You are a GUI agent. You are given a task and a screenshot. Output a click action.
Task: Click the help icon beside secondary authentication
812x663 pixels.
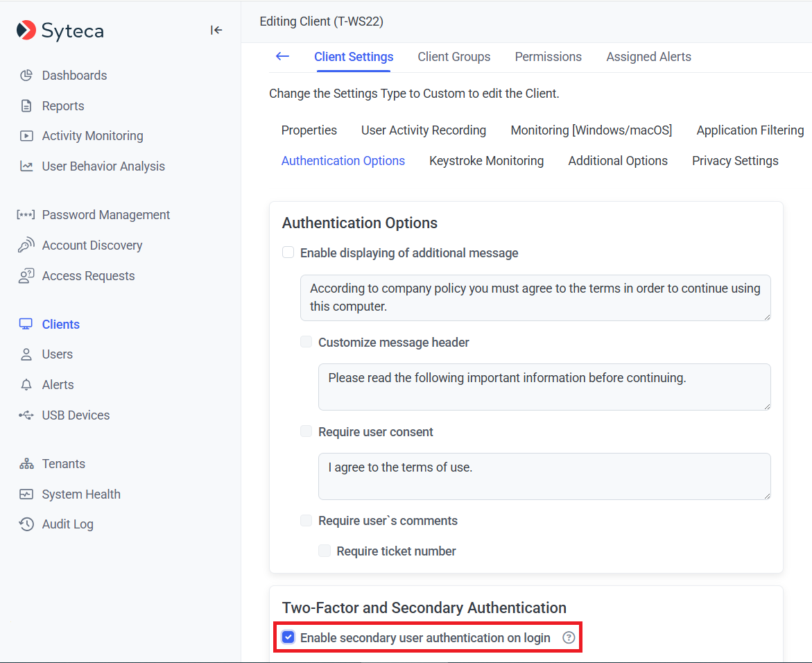(569, 638)
